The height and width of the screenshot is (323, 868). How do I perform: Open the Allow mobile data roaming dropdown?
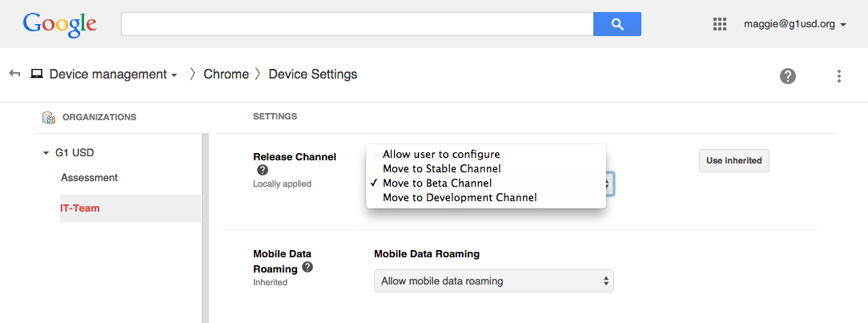point(493,281)
